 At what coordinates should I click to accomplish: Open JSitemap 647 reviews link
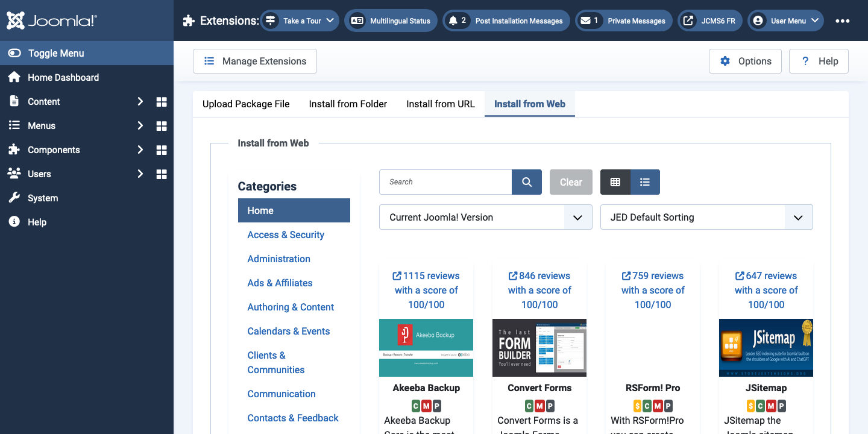766,290
